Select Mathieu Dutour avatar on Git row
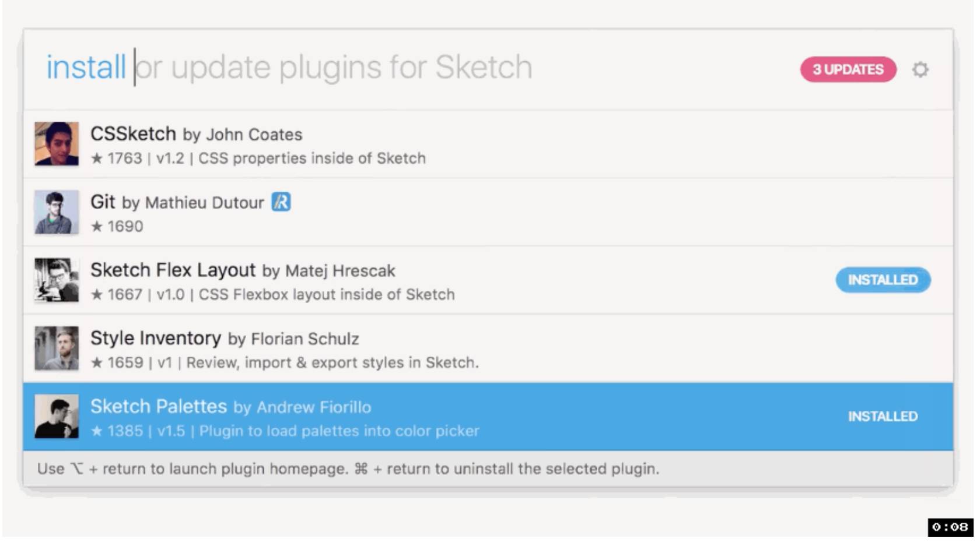 pyautogui.click(x=57, y=212)
